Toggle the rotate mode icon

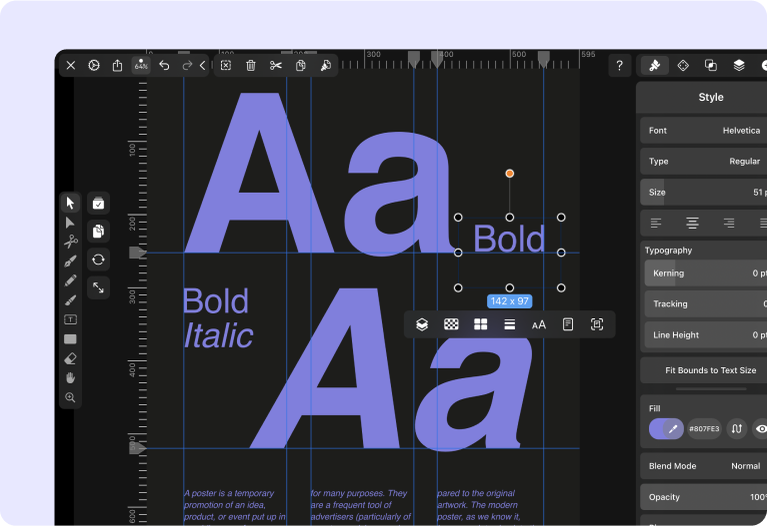pyautogui.click(x=98, y=259)
